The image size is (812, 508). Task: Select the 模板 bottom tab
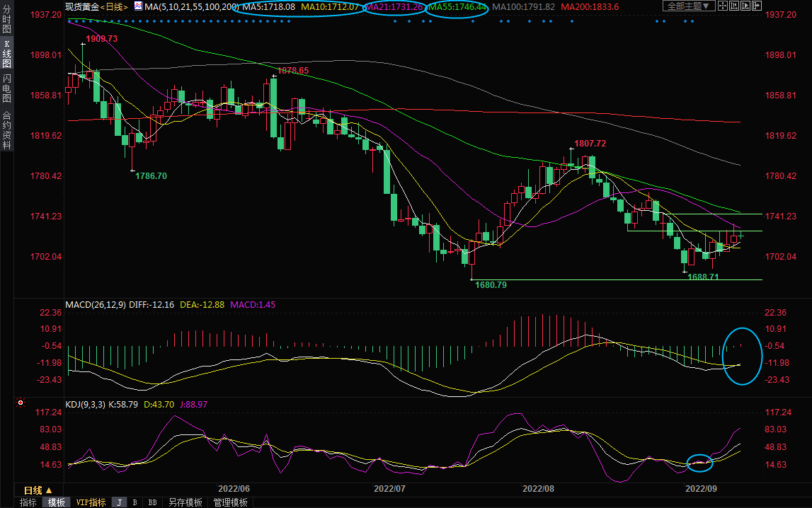56,502
